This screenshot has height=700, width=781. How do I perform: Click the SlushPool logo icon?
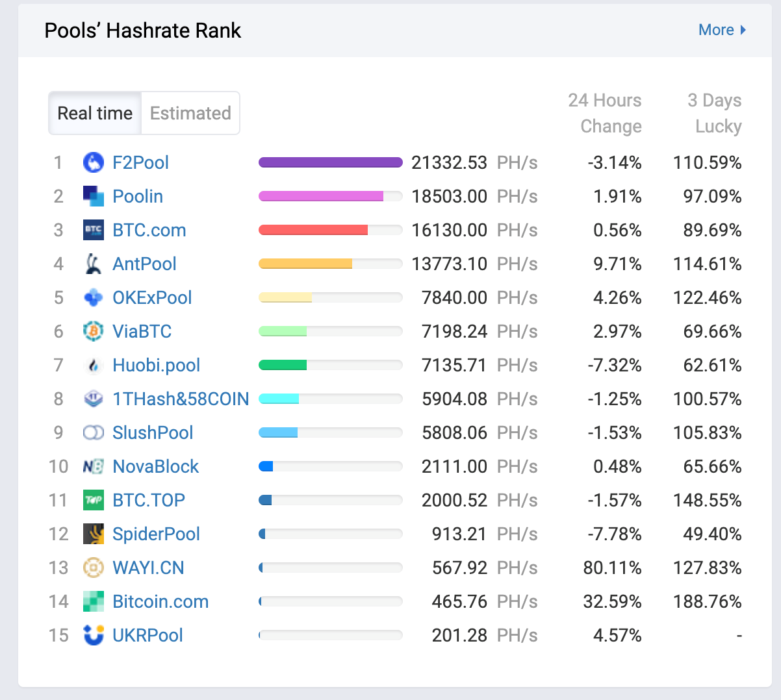[x=94, y=432]
